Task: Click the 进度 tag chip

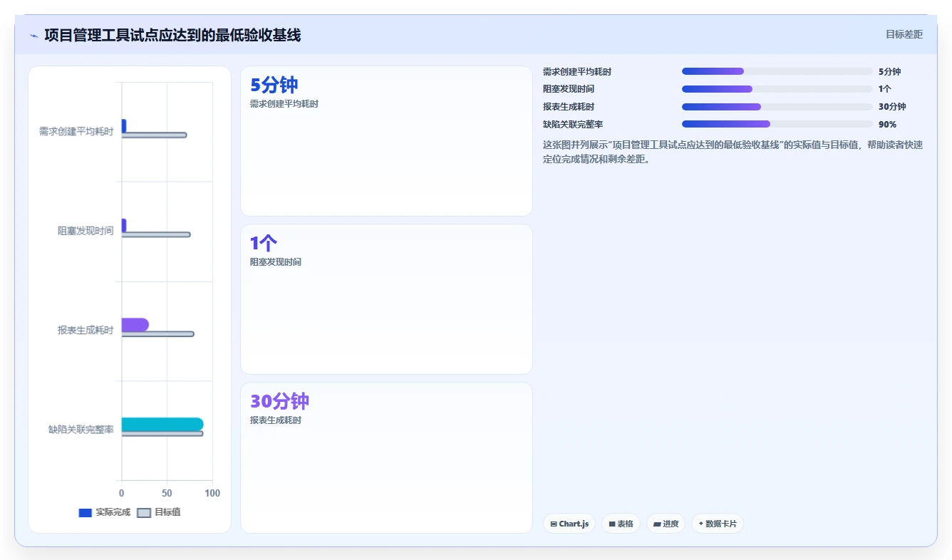Action: click(x=666, y=524)
